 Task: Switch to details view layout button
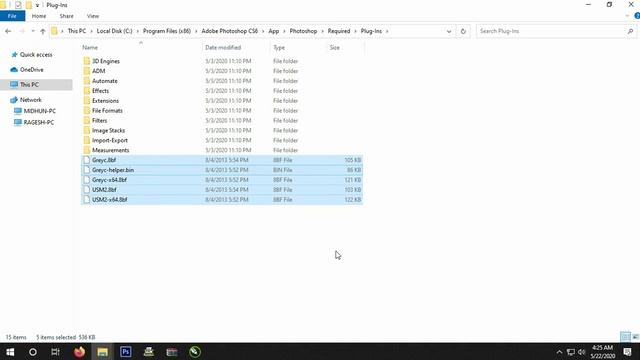625,337
